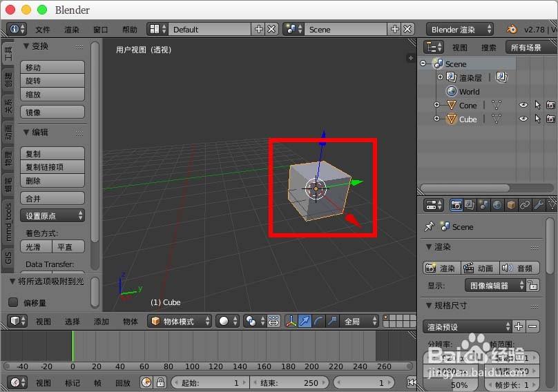Switch to Render Layers properties tab
This screenshot has width=558, height=392.
point(470,205)
